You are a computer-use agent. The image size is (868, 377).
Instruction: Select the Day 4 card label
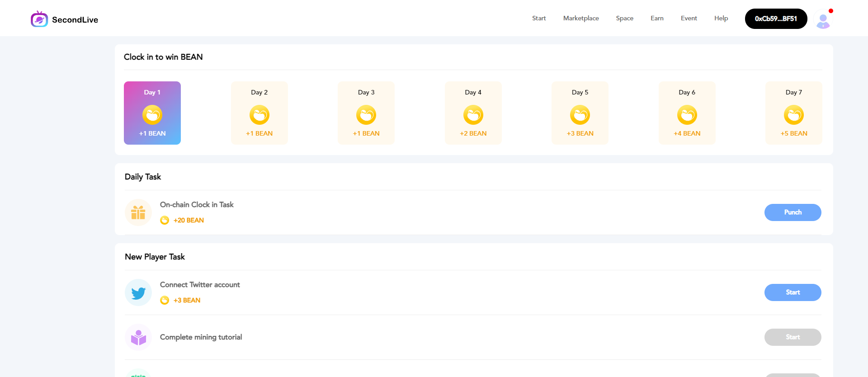point(473,92)
